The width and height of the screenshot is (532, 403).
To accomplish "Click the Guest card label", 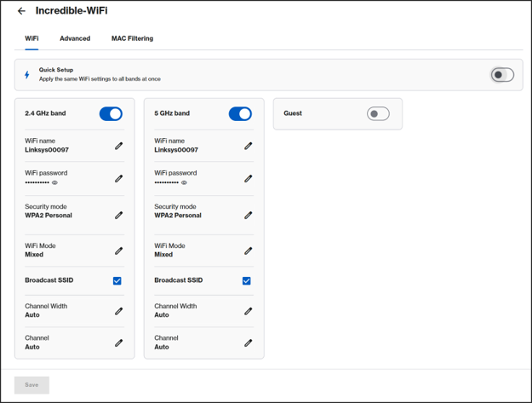I will pos(293,113).
